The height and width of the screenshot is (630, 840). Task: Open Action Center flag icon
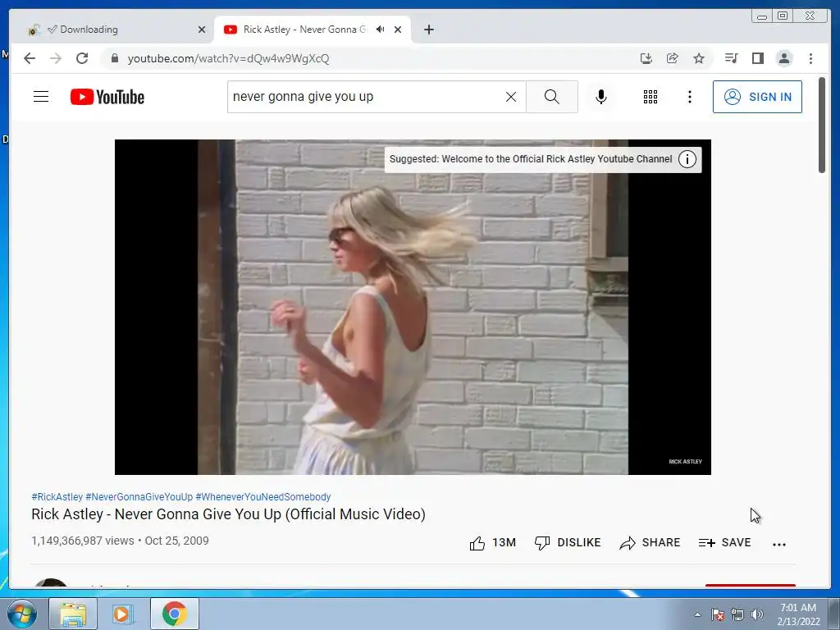point(717,614)
